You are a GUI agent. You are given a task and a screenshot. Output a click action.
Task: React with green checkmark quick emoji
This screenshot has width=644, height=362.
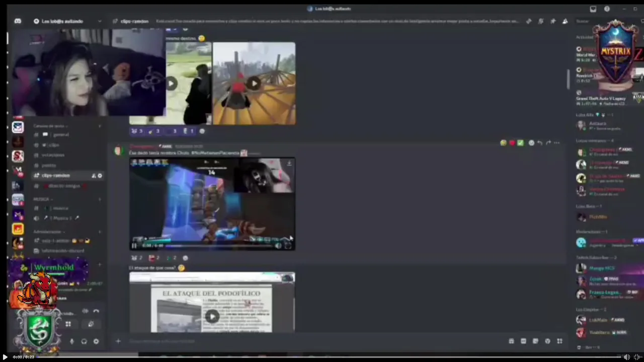[x=520, y=143]
